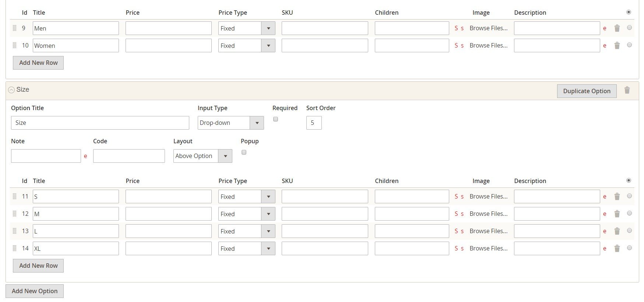Browse Files for row 11 S image

pos(488,196)
